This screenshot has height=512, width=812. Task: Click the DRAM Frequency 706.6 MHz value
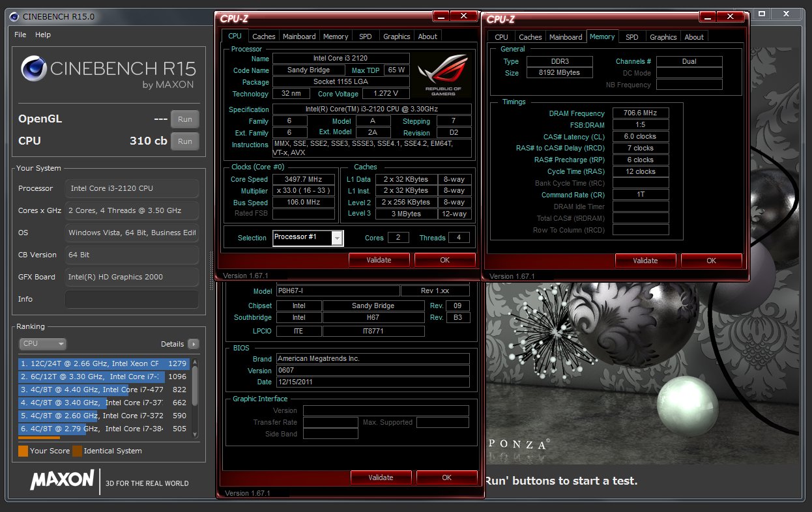641,113
